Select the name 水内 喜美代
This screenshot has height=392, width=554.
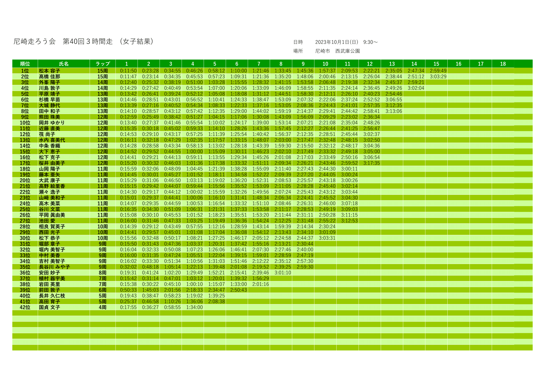(x=52, y=140)
